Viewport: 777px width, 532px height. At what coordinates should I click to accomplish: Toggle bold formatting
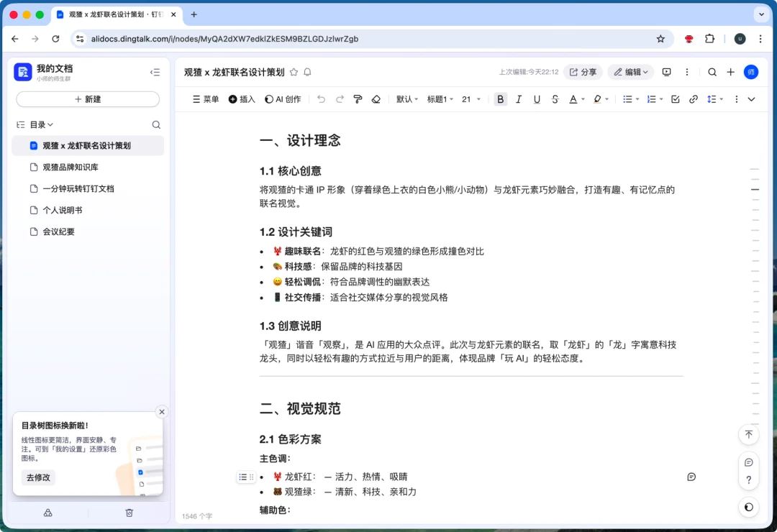501,99
